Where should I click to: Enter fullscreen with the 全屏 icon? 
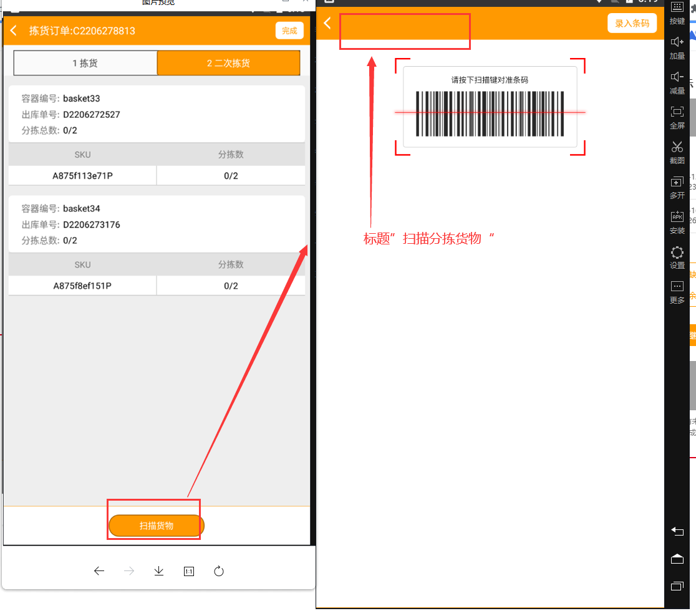point(677,112)
